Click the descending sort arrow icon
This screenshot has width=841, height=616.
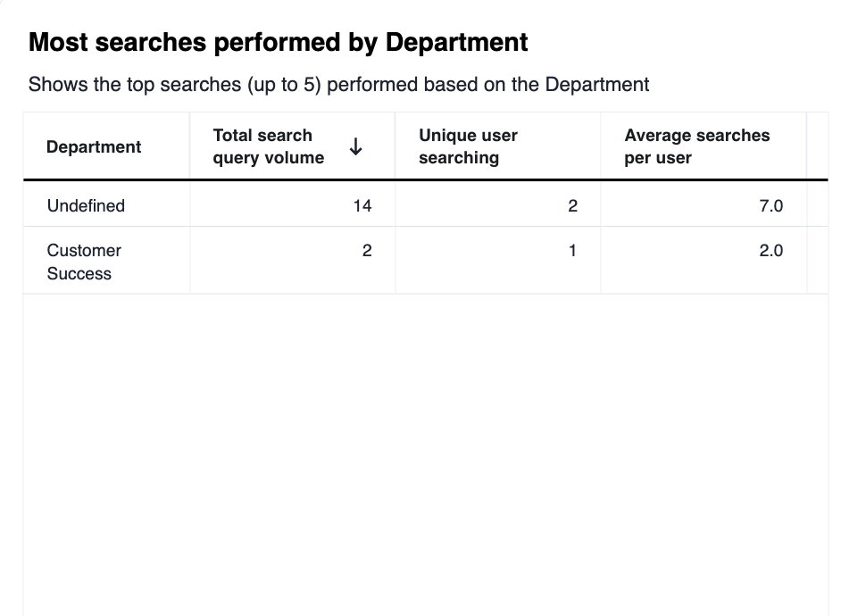click(355, 147)
